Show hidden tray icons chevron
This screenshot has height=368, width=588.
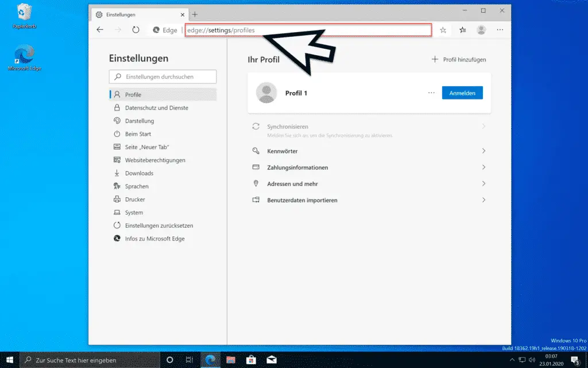pyautogui.click(x=512, y=360)
